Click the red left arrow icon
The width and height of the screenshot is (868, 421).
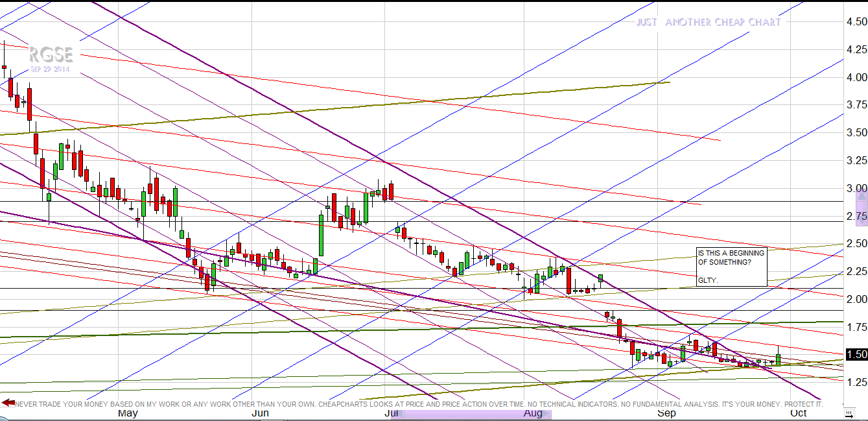(8, 403)
